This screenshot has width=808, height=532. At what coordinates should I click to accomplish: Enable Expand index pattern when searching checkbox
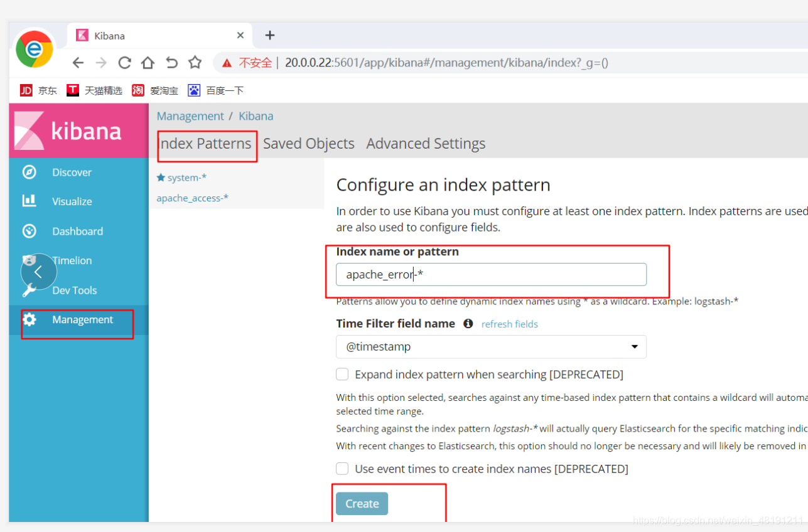point(342,375)
